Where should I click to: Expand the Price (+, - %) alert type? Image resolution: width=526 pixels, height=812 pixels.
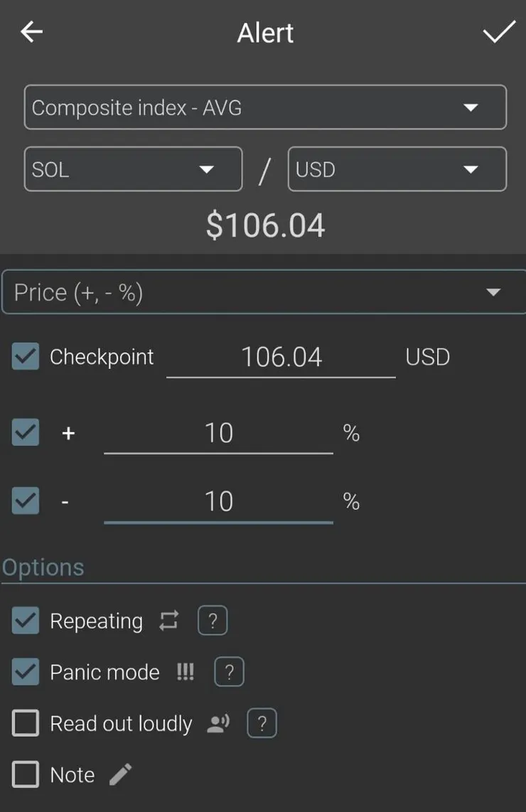263,292
